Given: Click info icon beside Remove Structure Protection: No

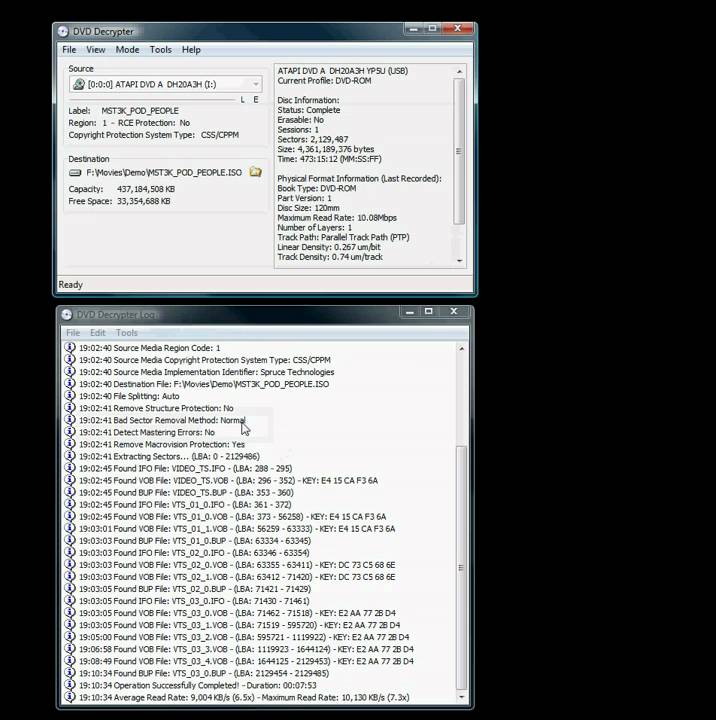Looking at the screenshot, I should [x=70, y=408].
